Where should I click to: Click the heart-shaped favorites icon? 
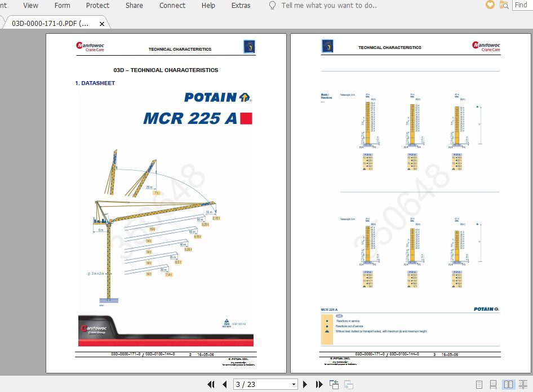click(490, 5)
